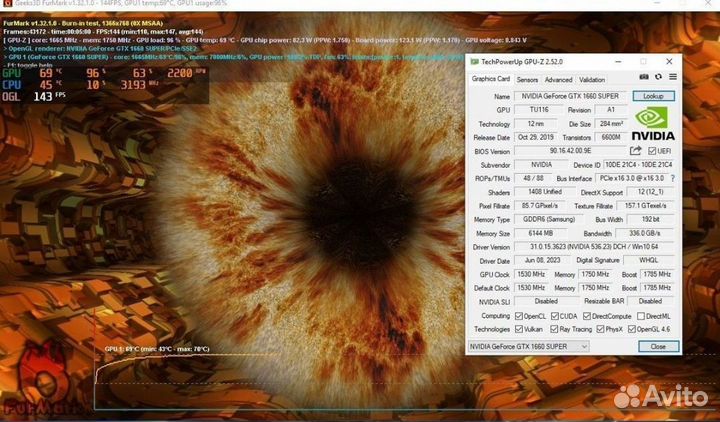Click the Die Size value 284 mm²
This screenshot has height=422, width=720.
(611, 124)
